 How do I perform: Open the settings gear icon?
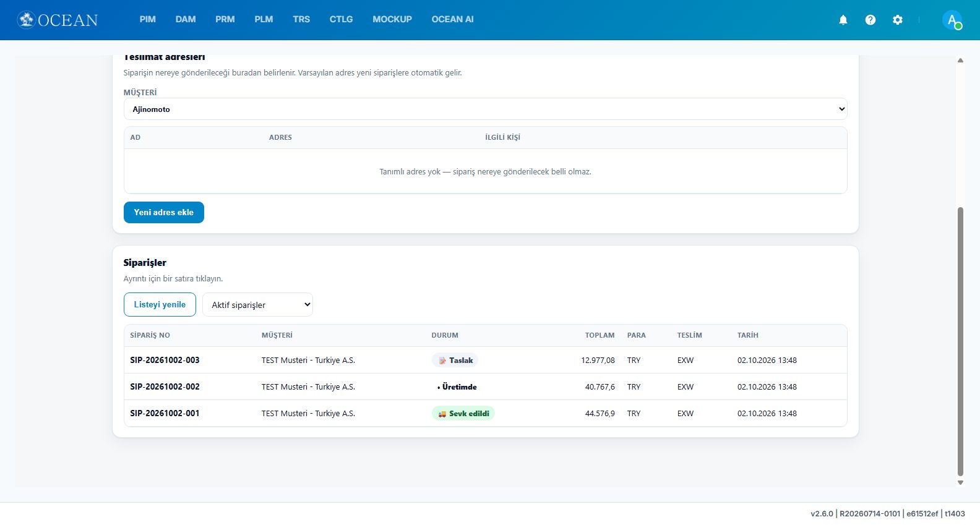click(x=898, y=20)
